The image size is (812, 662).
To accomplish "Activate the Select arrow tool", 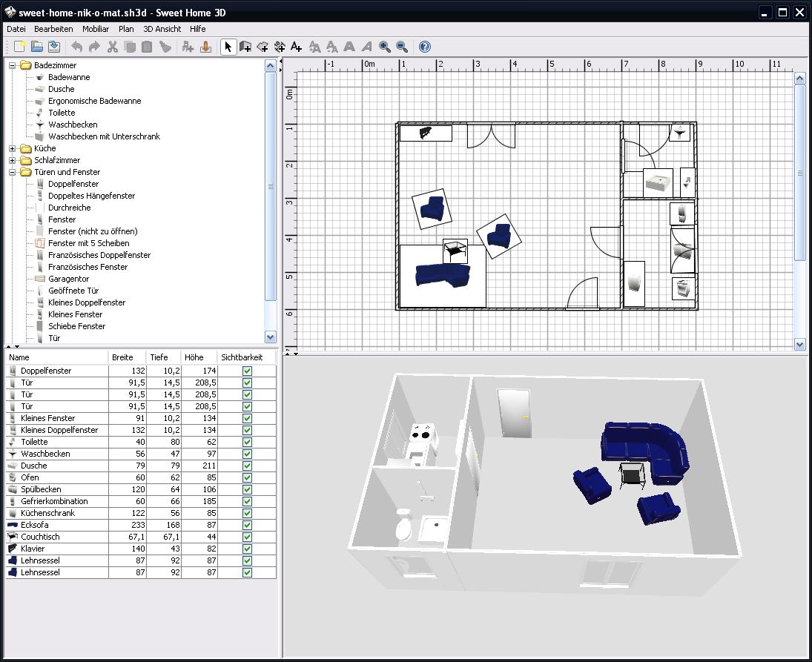I will click(228, 47).
